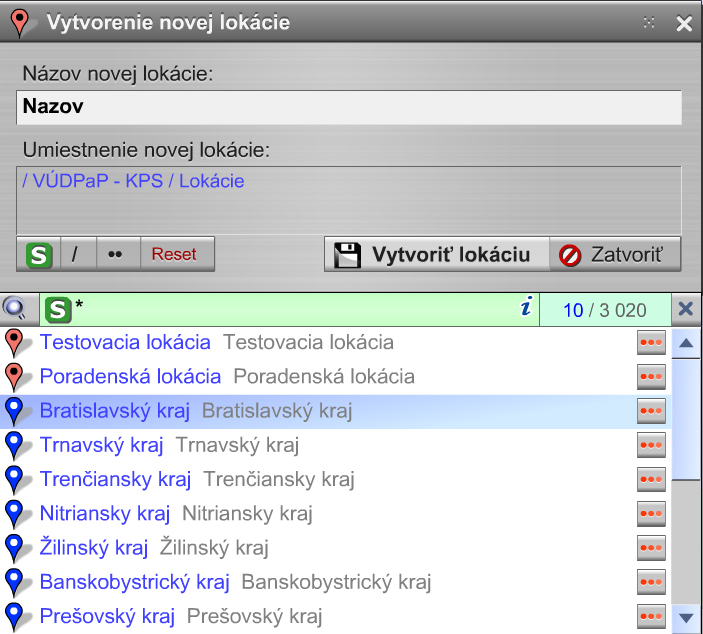This screenshot has height=634, width=703.
Task: Select Trenčiansky kraj link
Action: (x=115, y=479)
